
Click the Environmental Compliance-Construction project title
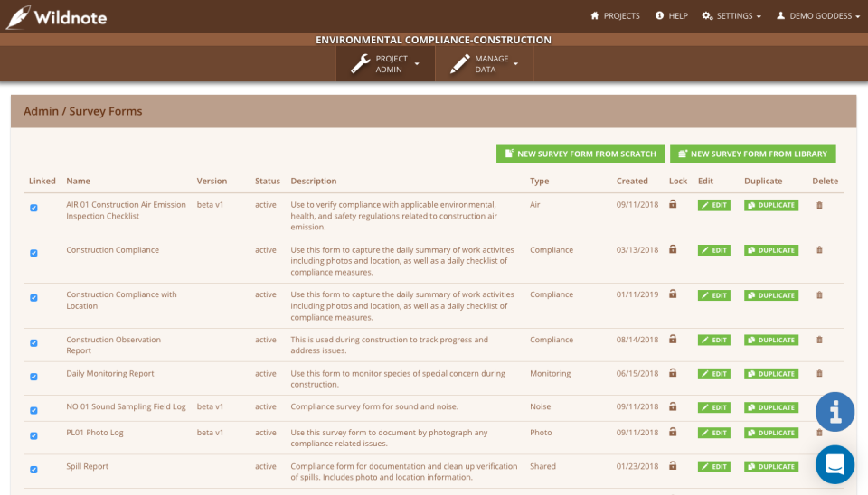[x=433, y=40]
